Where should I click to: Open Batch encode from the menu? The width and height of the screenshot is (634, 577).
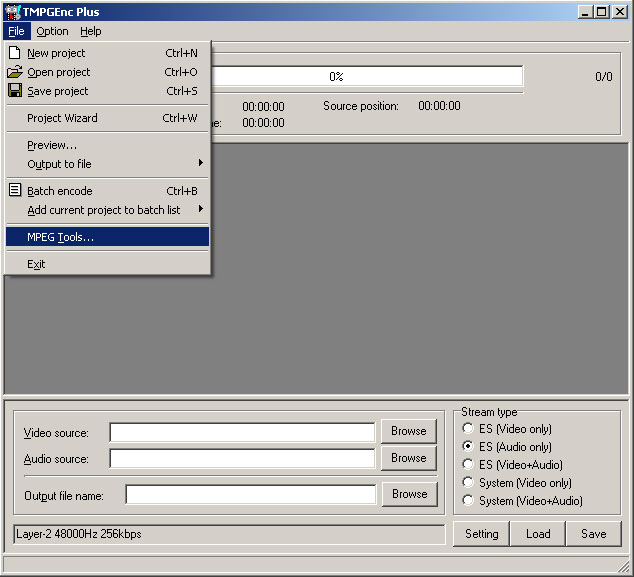tap(108, 191)
